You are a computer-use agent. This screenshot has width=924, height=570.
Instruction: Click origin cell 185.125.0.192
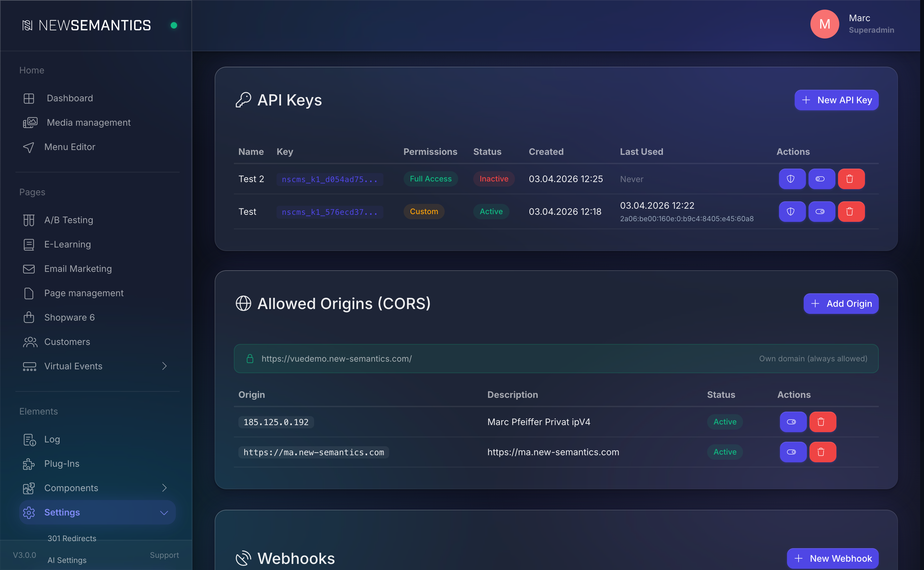point(276,422)
